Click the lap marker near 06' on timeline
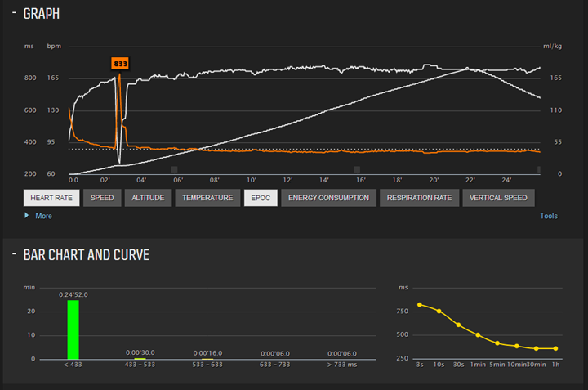 tap(175, 169)
